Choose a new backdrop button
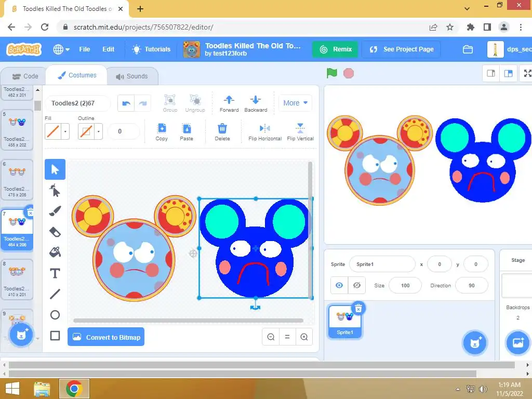 click(x=518, y=343)
